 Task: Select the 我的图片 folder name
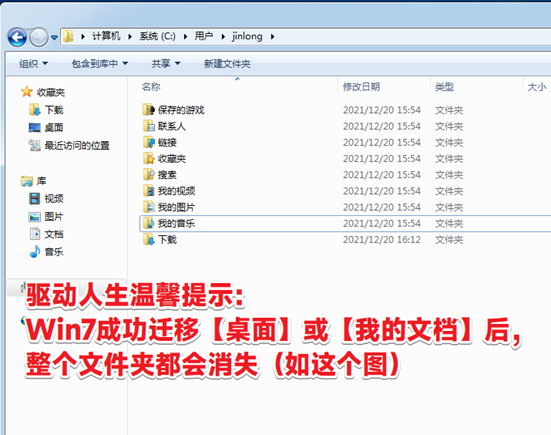click(176, 207)
